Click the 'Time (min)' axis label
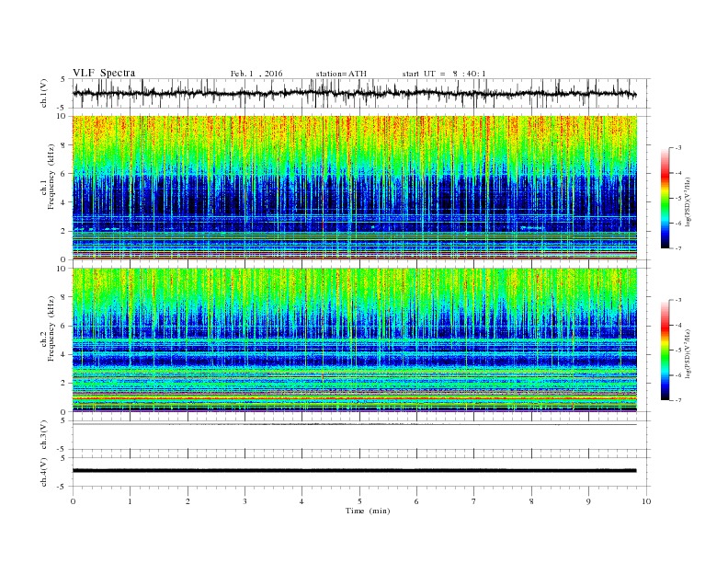This screenshot has width=728, height=563. tap(368, 511)
